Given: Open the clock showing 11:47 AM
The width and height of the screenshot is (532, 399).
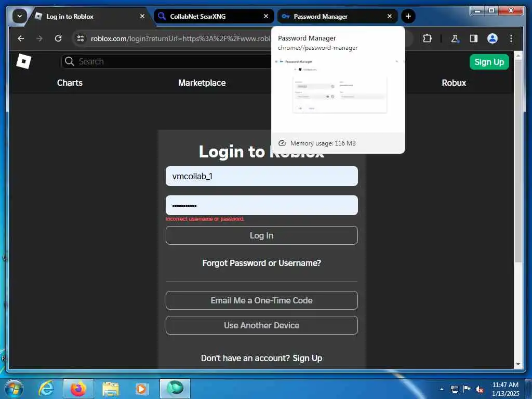Looking at the screenshot, I should pyautogui.click(x=506, y=389).
